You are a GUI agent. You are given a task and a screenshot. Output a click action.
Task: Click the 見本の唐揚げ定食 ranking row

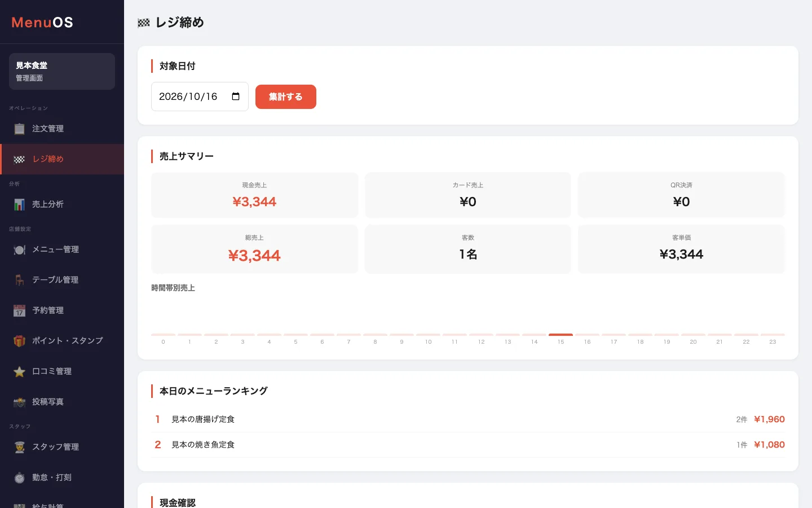[x=468, y=419]
